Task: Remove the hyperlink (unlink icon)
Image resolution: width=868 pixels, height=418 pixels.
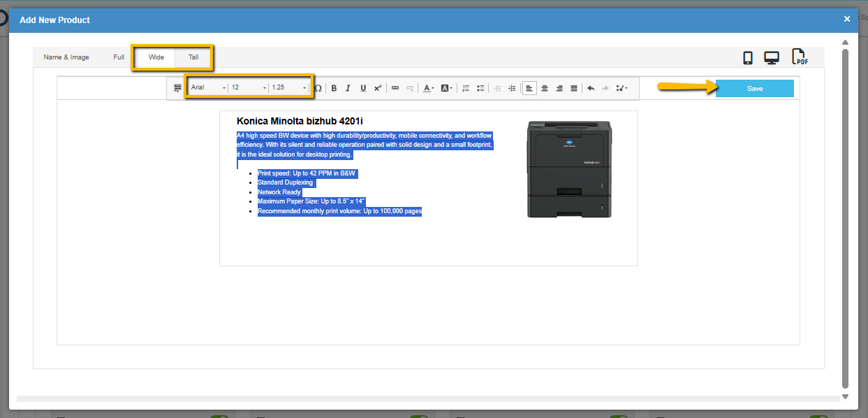Action: pyautogui.click(x=410, y=88)
